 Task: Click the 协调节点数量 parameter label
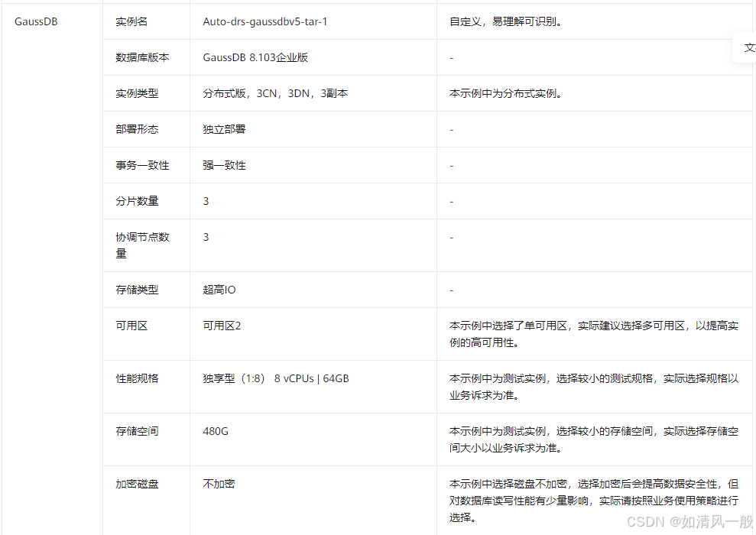coord(142,245)
